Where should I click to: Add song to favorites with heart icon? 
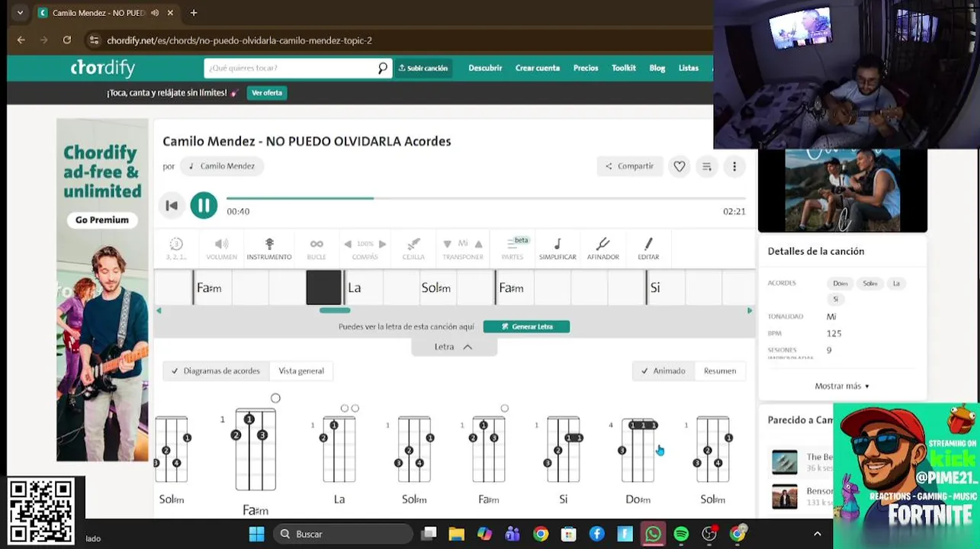click(679, 166)
